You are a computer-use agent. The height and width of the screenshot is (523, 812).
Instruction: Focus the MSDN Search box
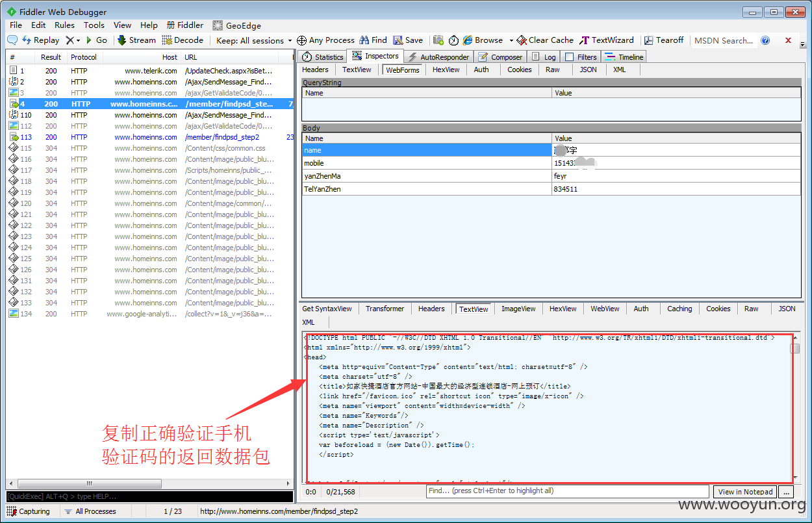(723, 40)
